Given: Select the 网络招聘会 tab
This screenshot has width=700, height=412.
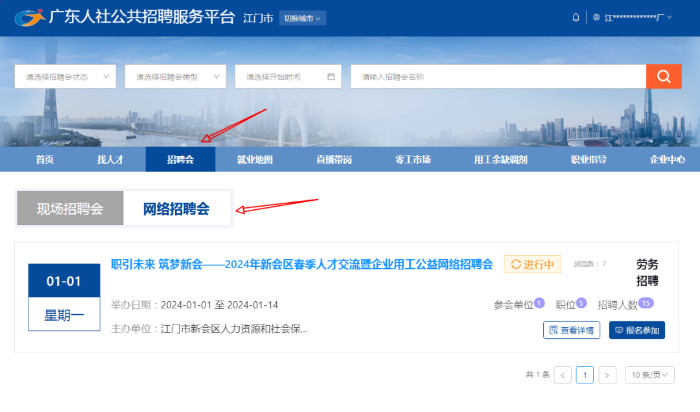Looking at the screenshot, I should point(177,209).
